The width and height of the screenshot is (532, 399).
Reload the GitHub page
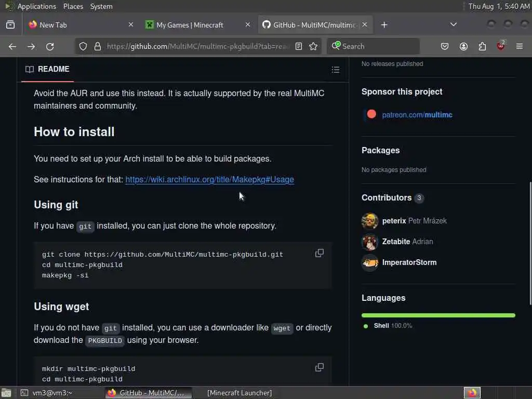[x=50, y=46]
